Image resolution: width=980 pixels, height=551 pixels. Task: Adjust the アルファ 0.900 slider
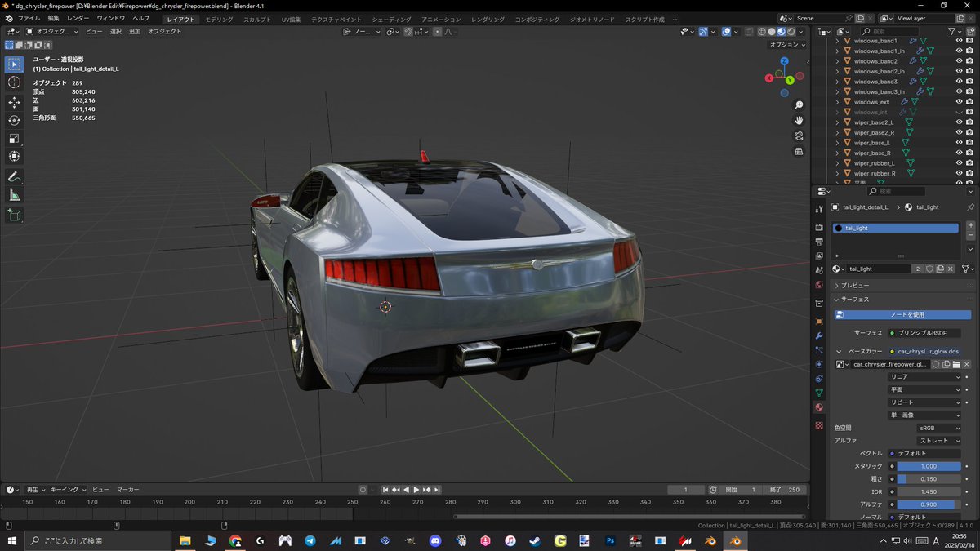(x=929, y=504)
